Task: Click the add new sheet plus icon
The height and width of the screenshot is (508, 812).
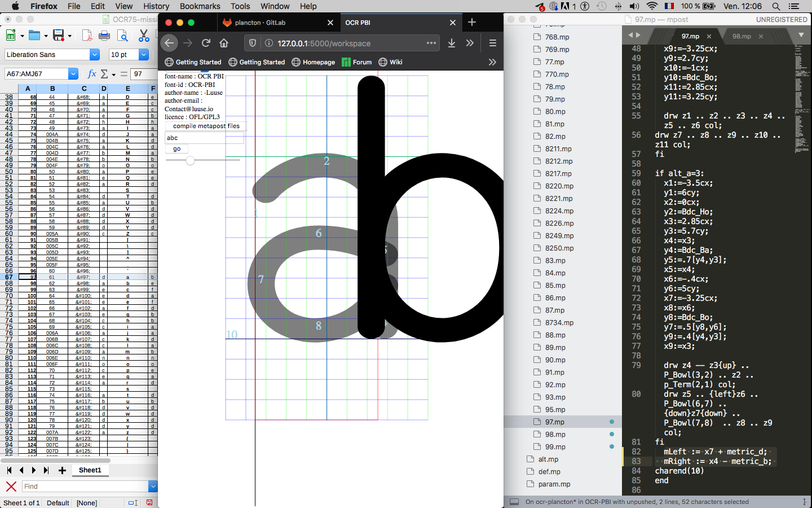Action: 62,470
